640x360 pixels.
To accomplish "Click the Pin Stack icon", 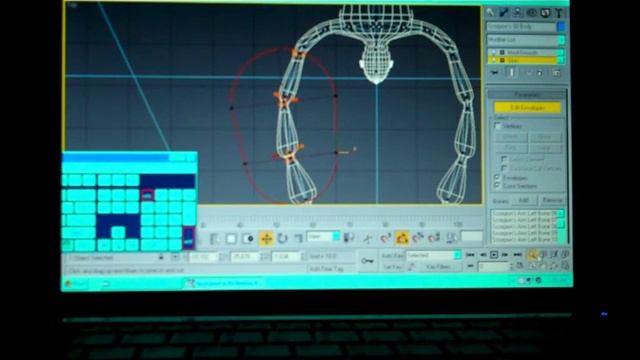I will (495, 73).
